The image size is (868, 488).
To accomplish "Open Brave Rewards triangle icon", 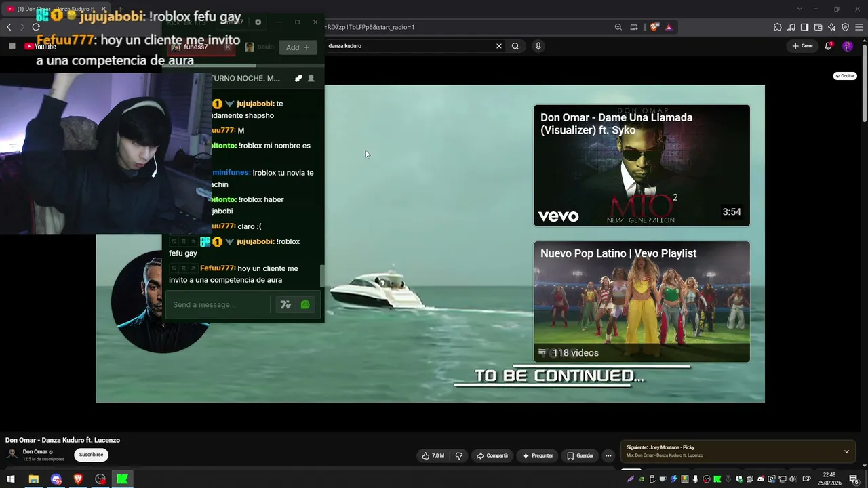I will (669, 27).
